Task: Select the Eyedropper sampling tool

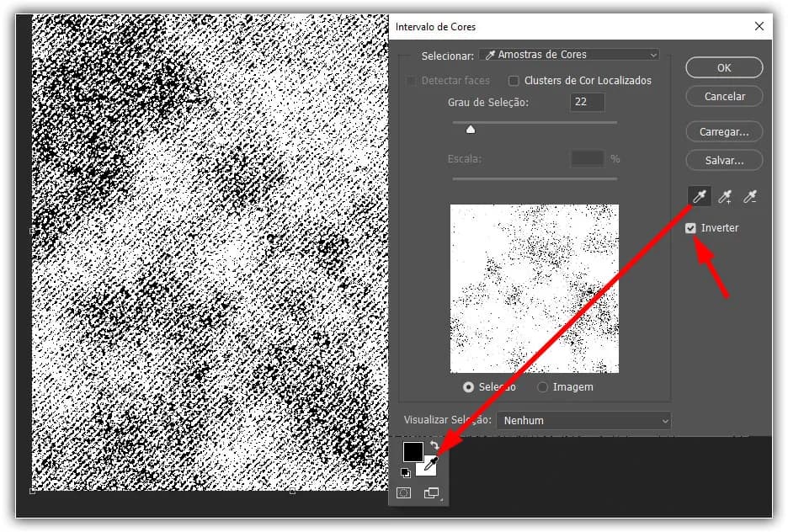Action: pyautogui.click(x=700, y=197)
